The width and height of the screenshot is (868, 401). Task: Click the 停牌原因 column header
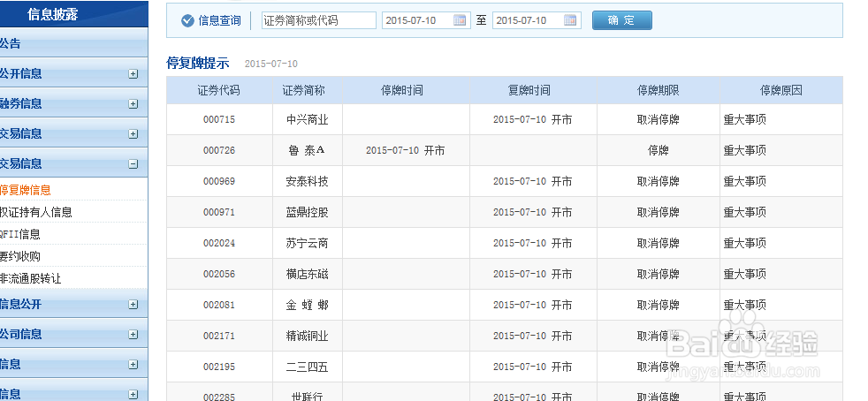click(x=781, y=90)
